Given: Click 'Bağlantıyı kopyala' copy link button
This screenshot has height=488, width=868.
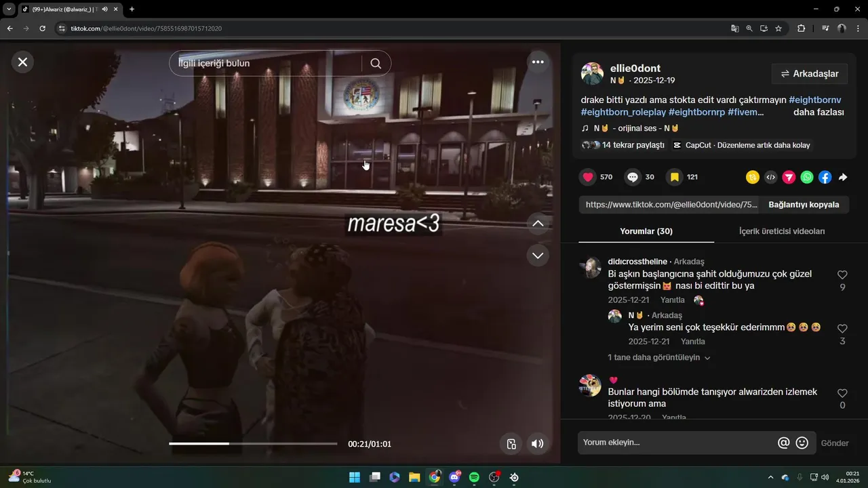Looking at the screenshot, I should point(804,205).
